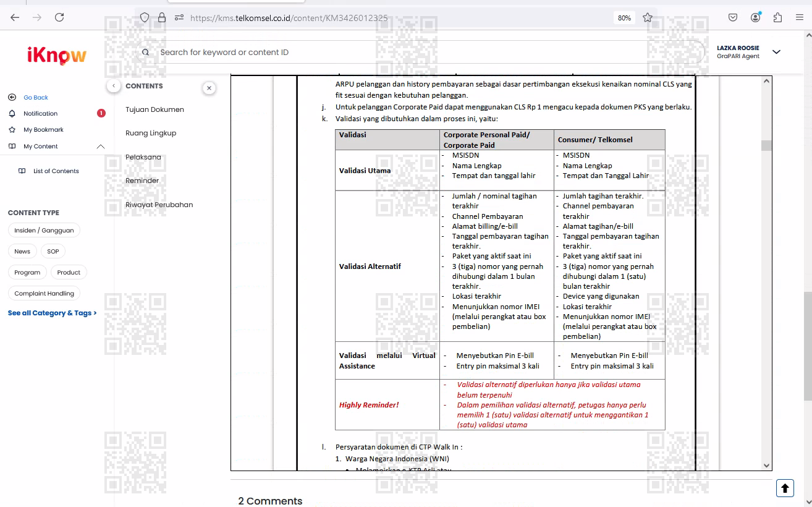Click the 2 Comments heading
The height and width of the screenshot is (507, 812).
click(270, 501)
